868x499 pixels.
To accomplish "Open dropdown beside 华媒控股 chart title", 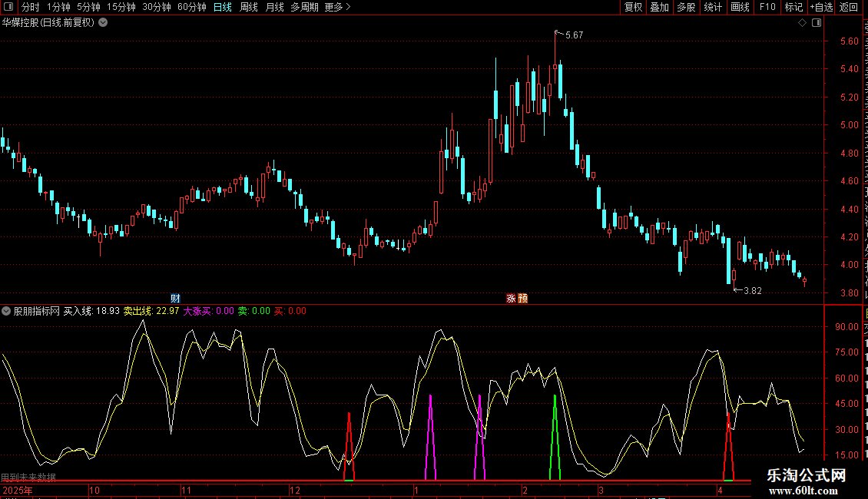I will click(x=103, y=23).
